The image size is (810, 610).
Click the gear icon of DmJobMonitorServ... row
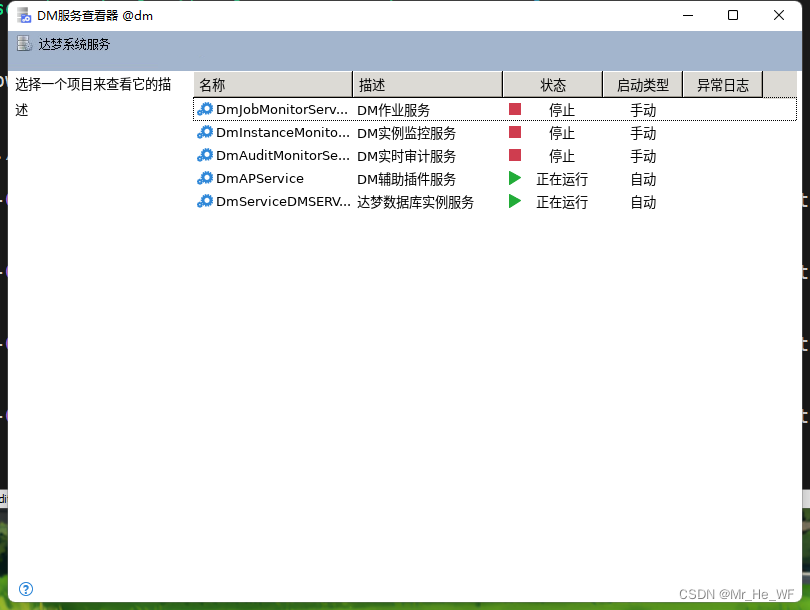[205, 110]
